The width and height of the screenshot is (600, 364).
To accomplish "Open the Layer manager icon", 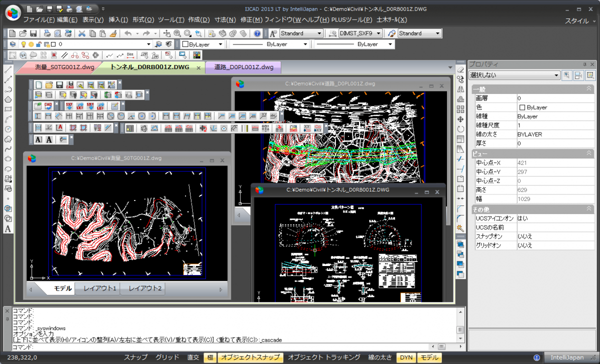I will pos(12,44).
